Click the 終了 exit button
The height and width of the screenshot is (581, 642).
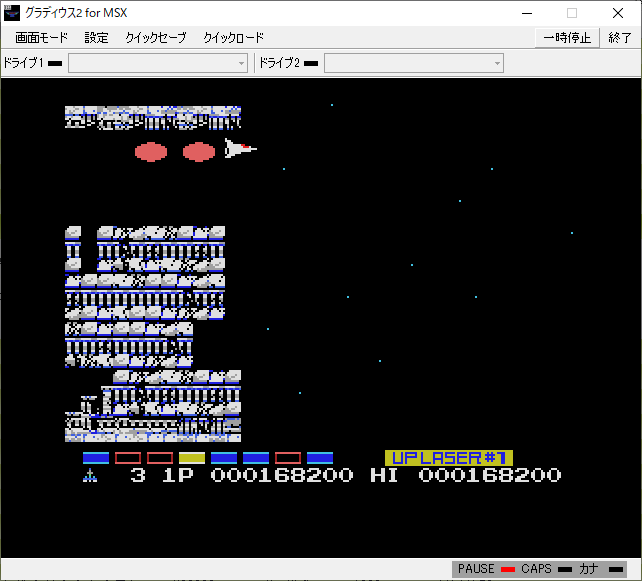(620, 38)
